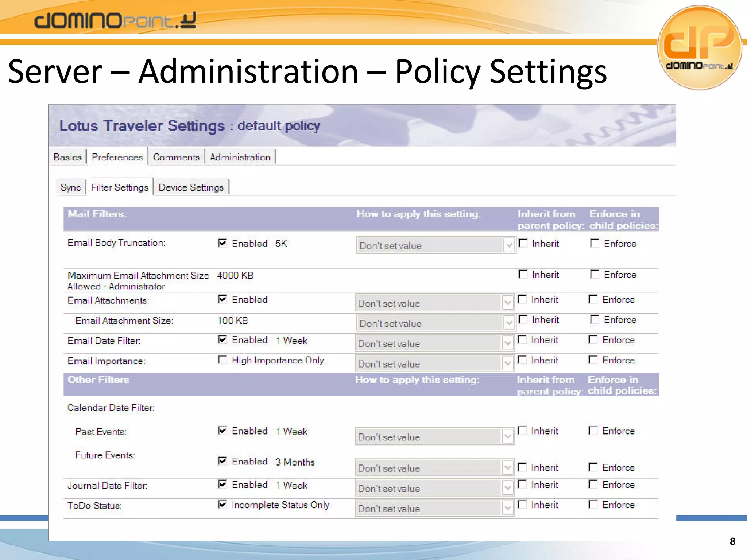Uncheck Incomplete Status Only checkbox

(x=222, y=505)
